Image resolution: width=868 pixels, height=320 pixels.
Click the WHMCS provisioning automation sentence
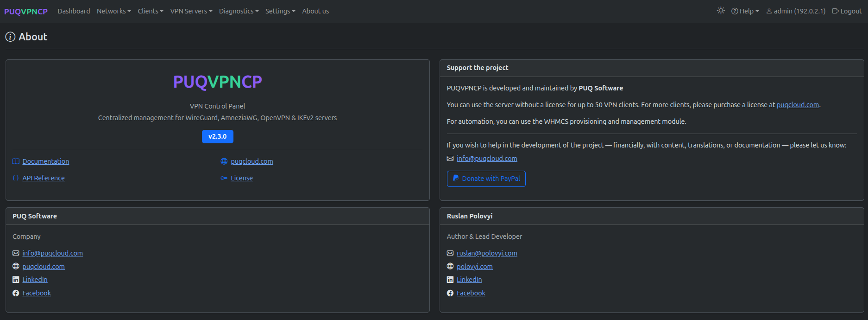click(x=566, y=122)
